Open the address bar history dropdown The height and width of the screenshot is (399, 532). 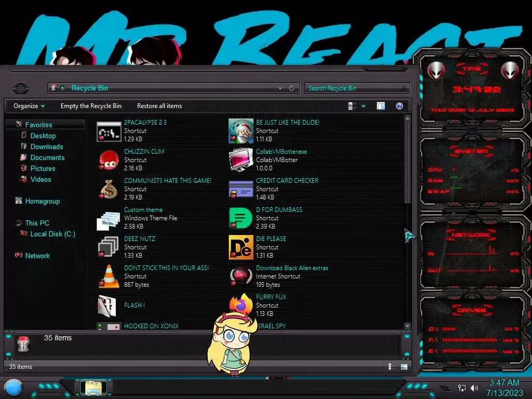coord(280,88)
